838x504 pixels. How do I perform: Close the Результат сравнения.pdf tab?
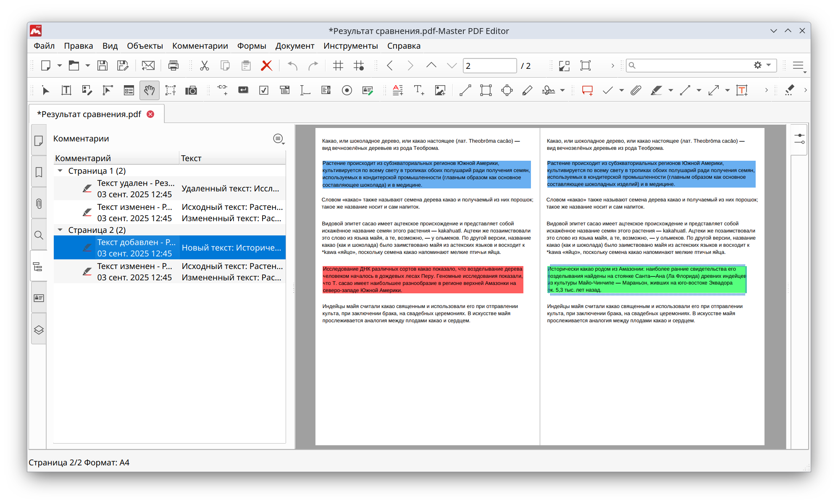150,114
